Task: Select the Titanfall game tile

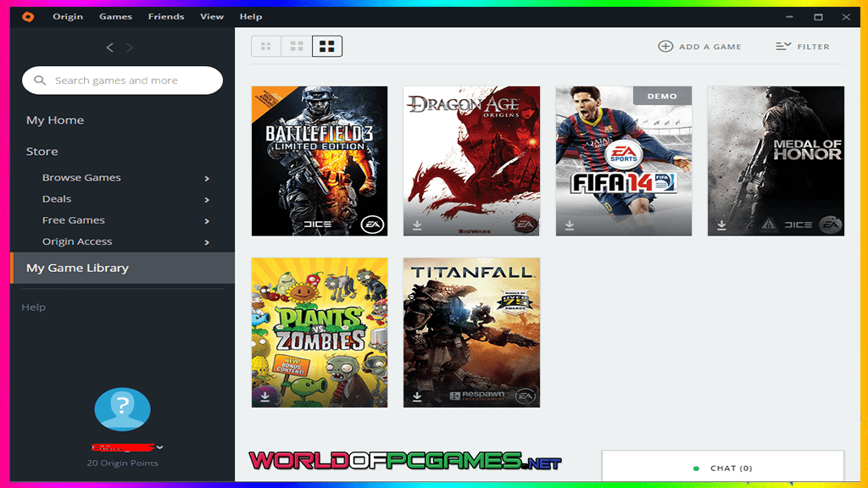Action: [x=471, y=332]
